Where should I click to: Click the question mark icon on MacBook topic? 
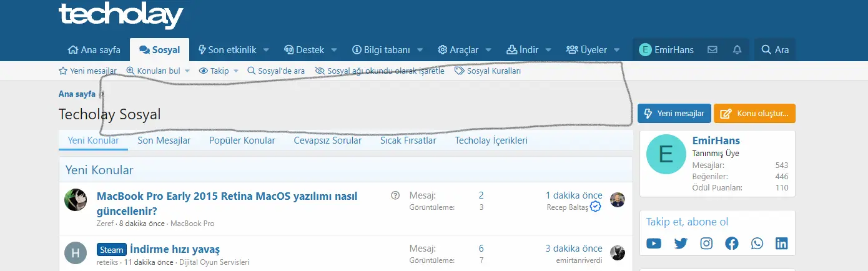click(395, 195)
